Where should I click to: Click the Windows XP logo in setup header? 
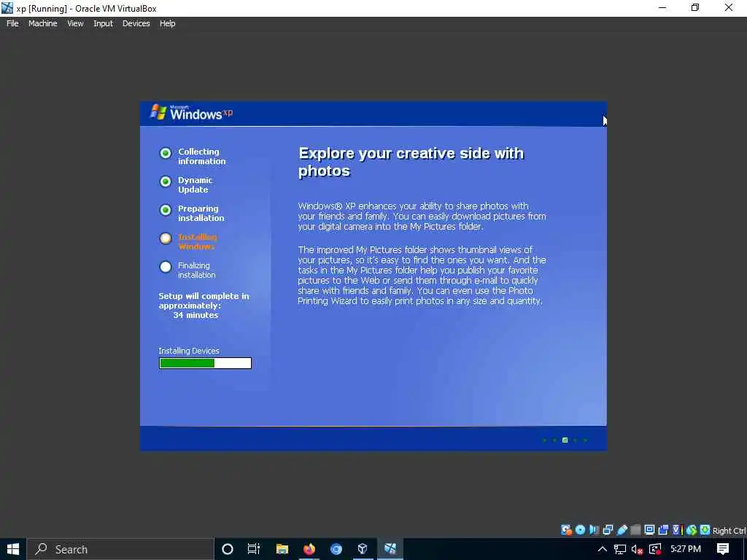192,112
